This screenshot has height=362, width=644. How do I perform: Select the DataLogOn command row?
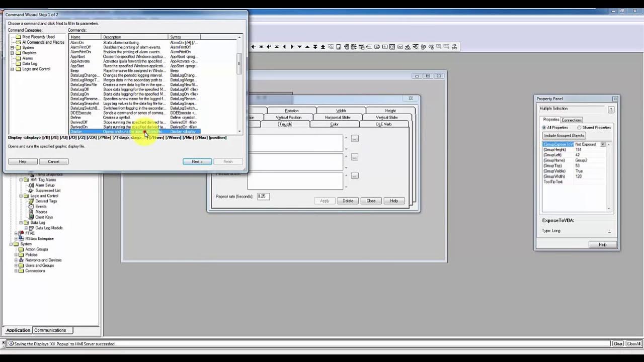pos(135,94)
